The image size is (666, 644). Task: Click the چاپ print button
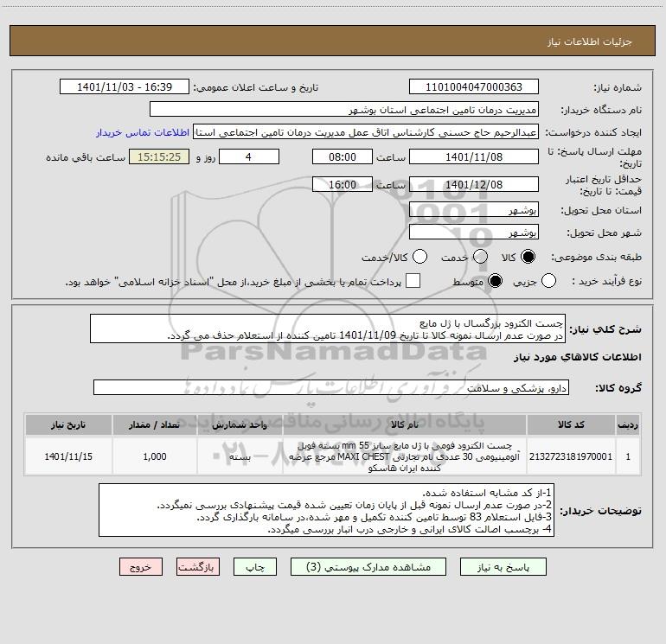255,567
